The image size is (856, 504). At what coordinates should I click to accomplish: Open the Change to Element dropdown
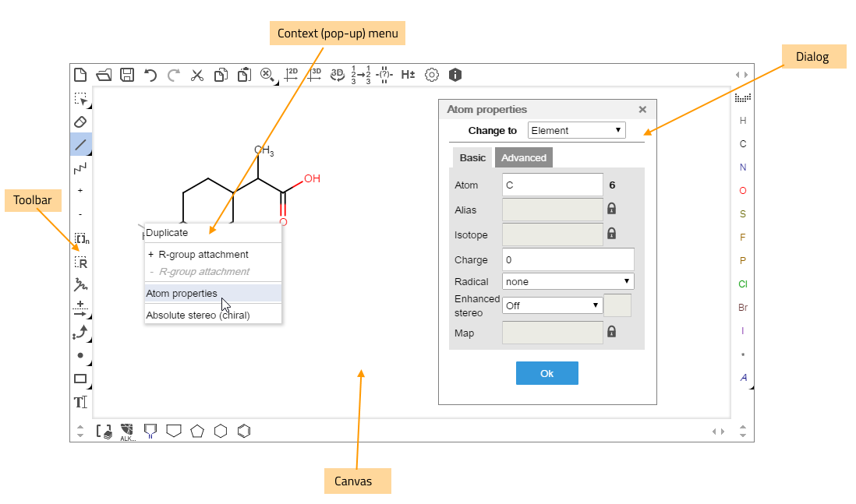pos(576,130)
